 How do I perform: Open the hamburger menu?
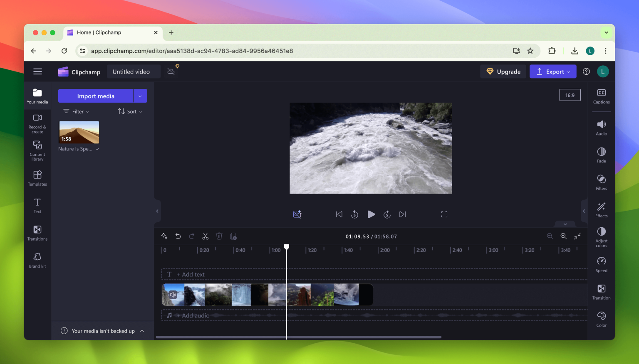(37, 71)
